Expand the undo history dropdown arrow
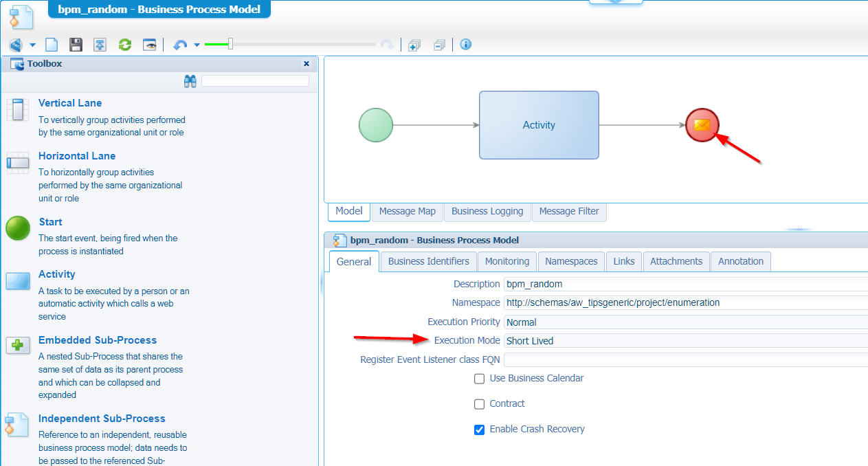Screen dimensions: 868x466 click(197, 45)
